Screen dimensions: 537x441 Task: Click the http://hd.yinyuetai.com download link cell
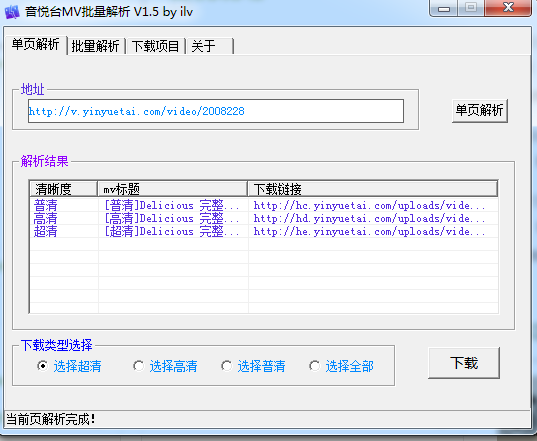pos(369,218)
